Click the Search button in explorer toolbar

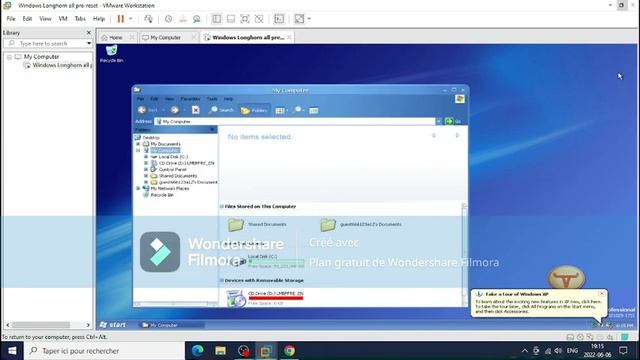tap(221, 110)
